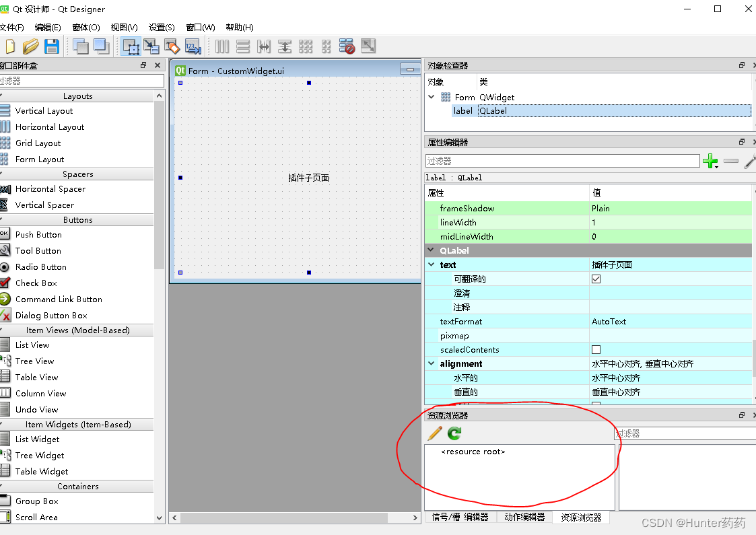
Task: Click the green plus to add dynamic property
Action: tap(711, 161)
